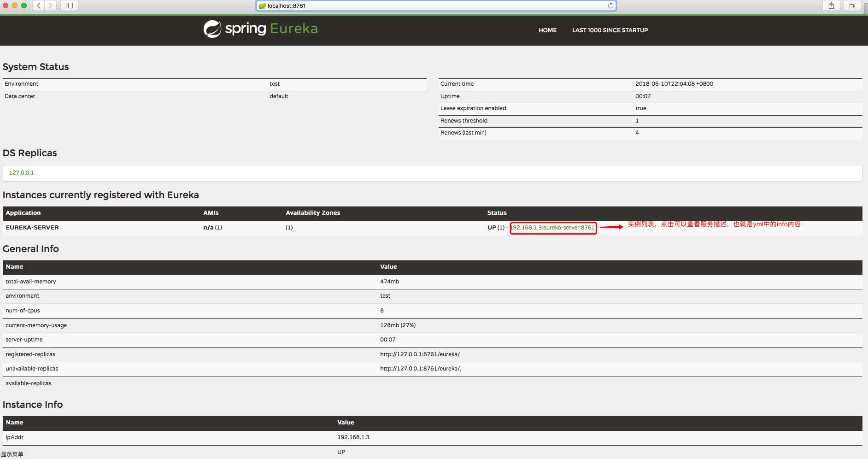The height and width of the screenshot is (459, 868).
Task: Click the num-of-cpus row label
Action: [x=23, y=311]
